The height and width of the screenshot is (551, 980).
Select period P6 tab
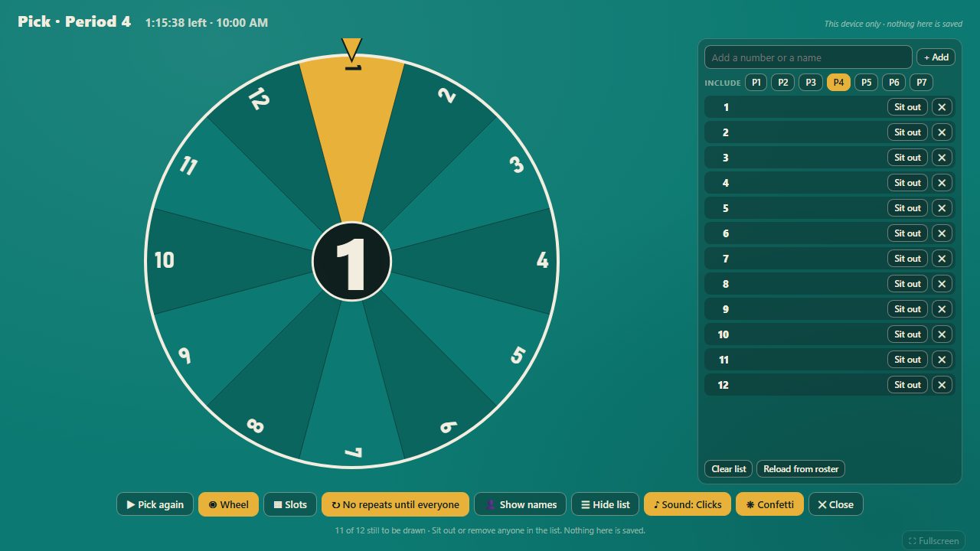coord(894,83)
